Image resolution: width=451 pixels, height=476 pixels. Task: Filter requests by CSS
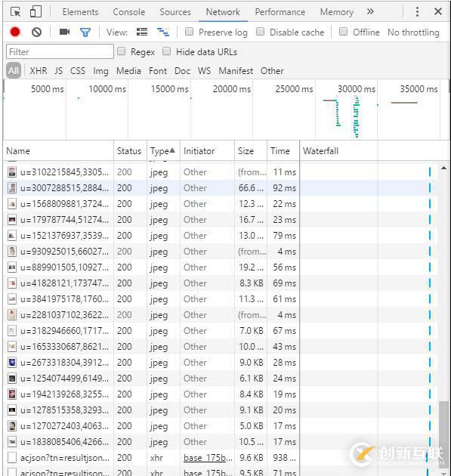(78, 71)
